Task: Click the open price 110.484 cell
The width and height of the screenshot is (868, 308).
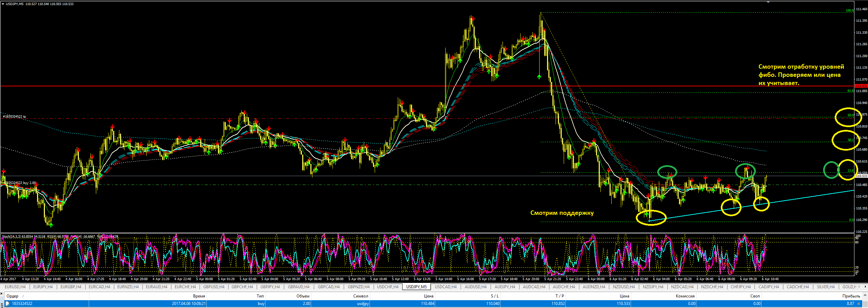Action: 427,304
